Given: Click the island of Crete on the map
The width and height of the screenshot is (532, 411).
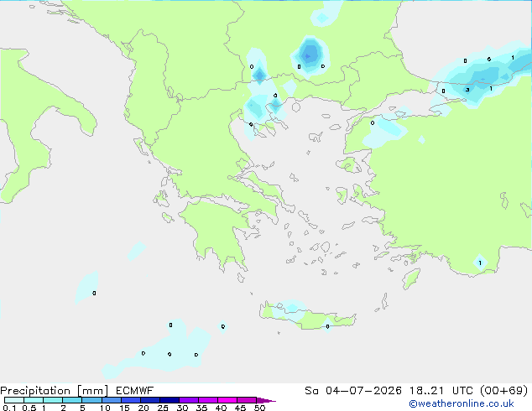Looking at the screenshot, I should pyautogui.click(x=307, y=315).
